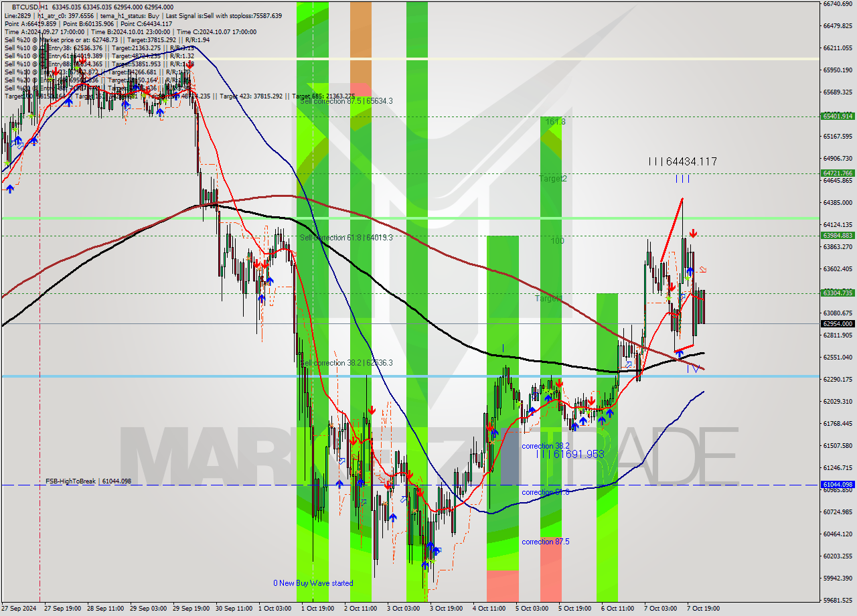Click the 'correction 38.2' blue label
The image size is (857, 616).
point(546,446)
